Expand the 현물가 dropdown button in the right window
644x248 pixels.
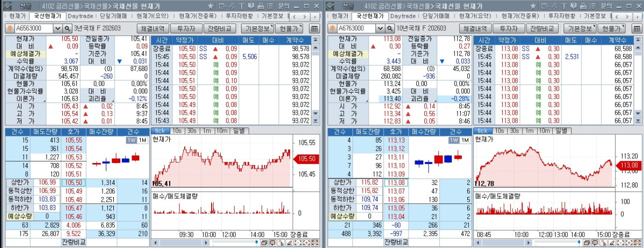(611, 29)
